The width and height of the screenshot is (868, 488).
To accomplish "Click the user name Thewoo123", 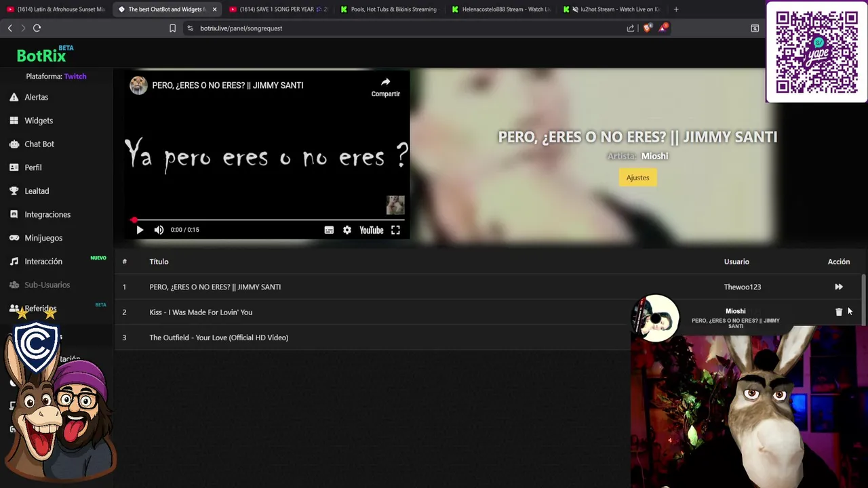I will coord(743,287).
